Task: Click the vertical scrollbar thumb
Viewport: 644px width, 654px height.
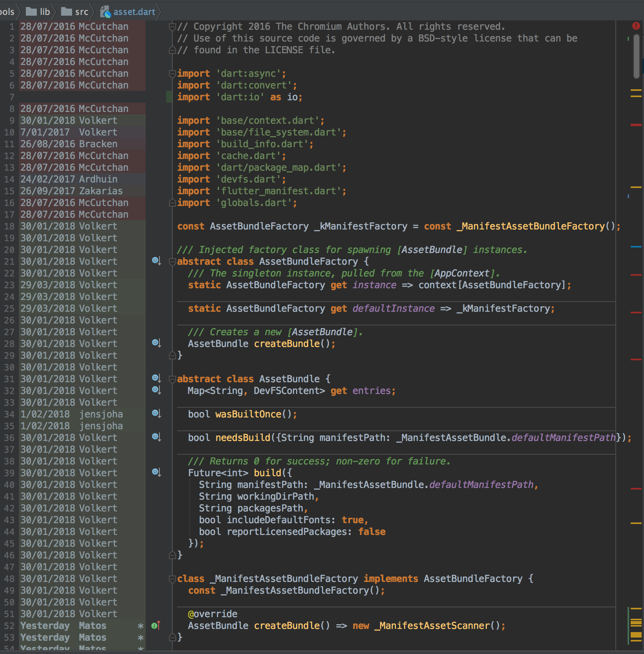Action: coord(637,56)
